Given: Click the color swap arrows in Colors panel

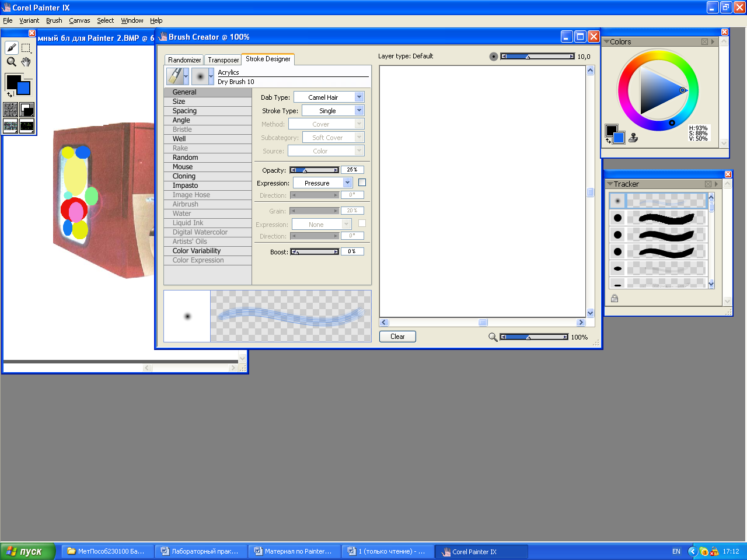Looking at the screenshot, I should pos(609,141).
